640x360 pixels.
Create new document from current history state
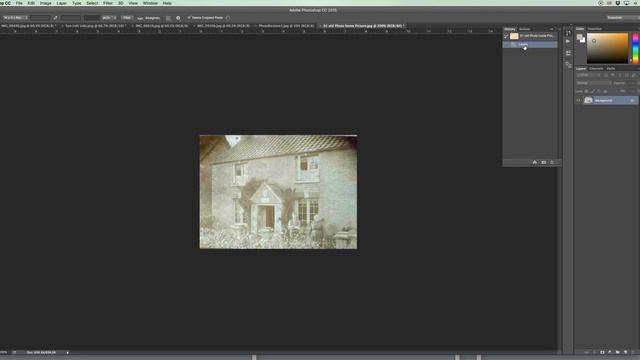tap(535, 162)
